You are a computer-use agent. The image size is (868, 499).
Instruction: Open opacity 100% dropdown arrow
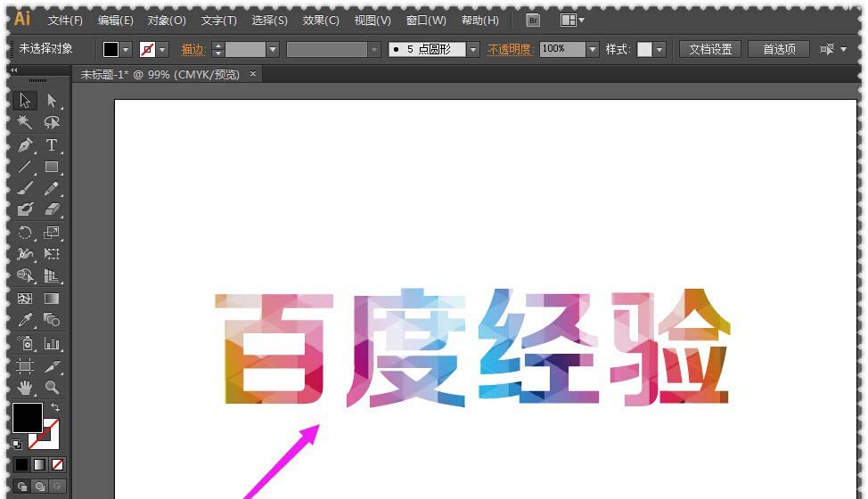click(x=593, y=49)
